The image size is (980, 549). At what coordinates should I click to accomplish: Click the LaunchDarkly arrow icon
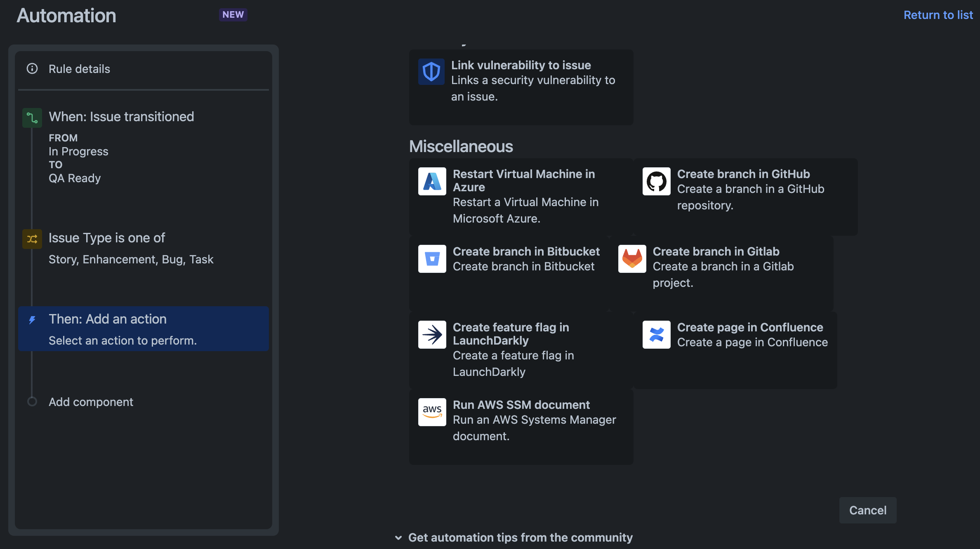[432, 334]
